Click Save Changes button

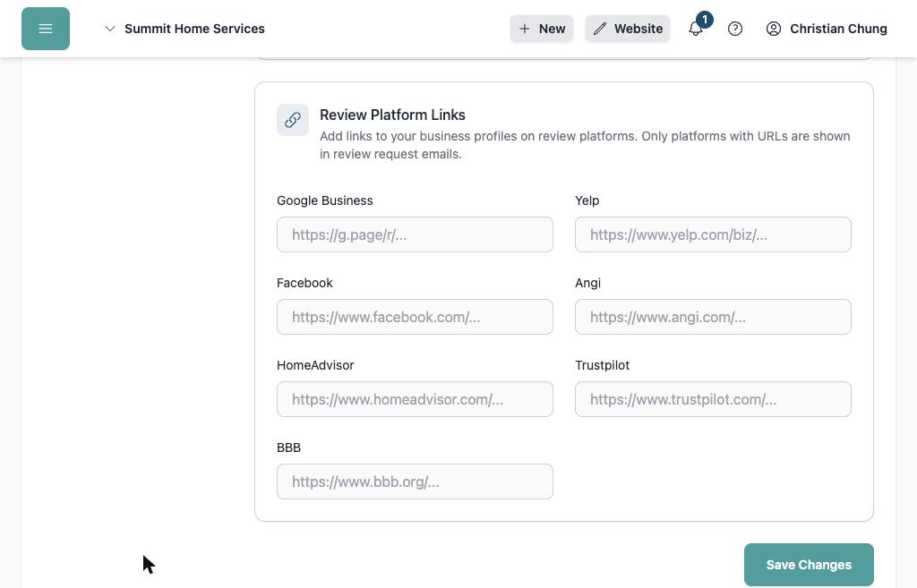point(809,565)
